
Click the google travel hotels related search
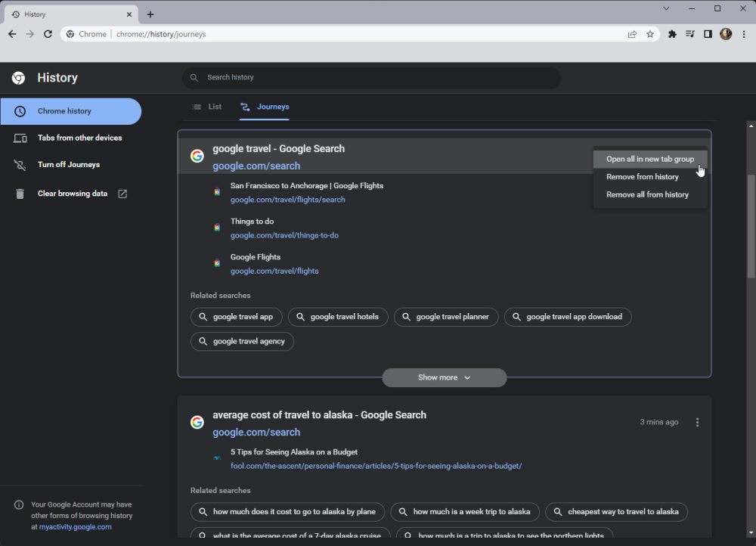338,317
